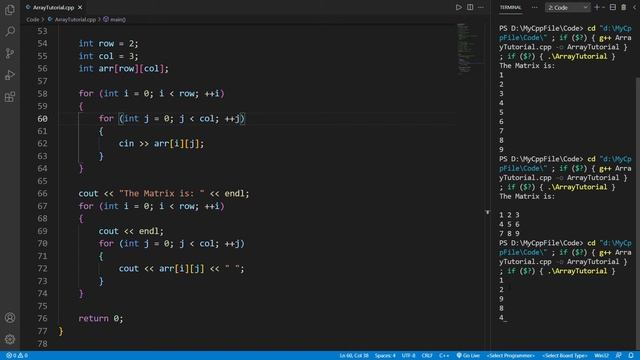Image resolution: width=640 pixels, height=360 pixels.
Task: Click the 'cin >> arr[i][j];' statement
Action: tap(161, 144)
